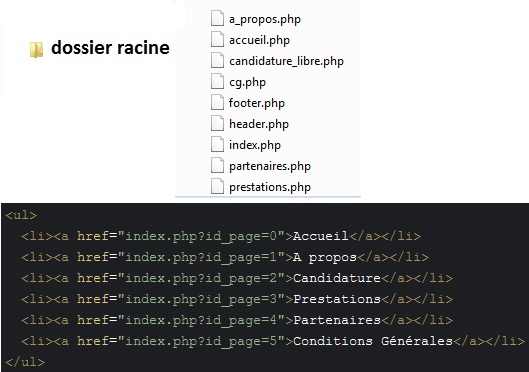The width and height of the screenshot is (529, 372).
Task: Place cursor on Candidature link text
Action: (x=337, y=278)
